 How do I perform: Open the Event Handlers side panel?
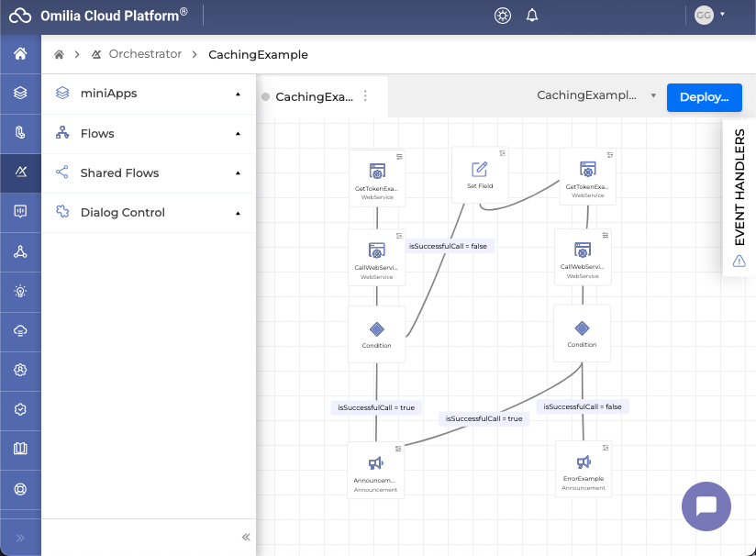point(739,187)
